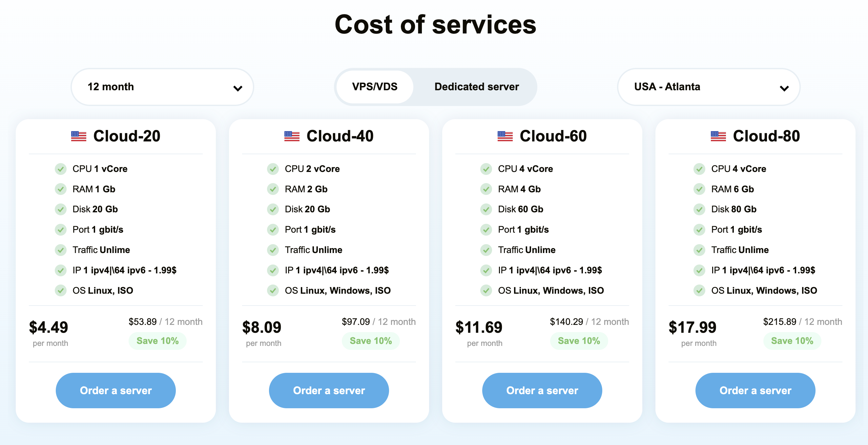Order a server for the Cloud-60 plan

point(542,391)
